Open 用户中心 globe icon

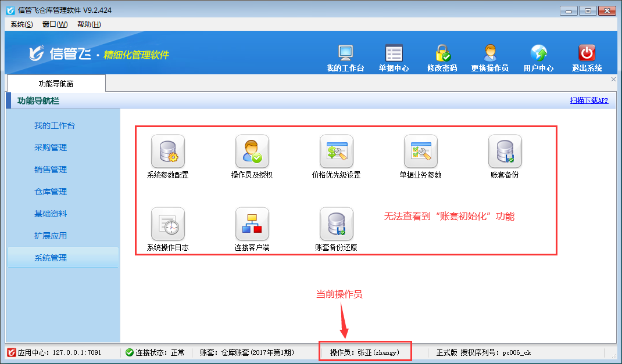pos(538,53)
